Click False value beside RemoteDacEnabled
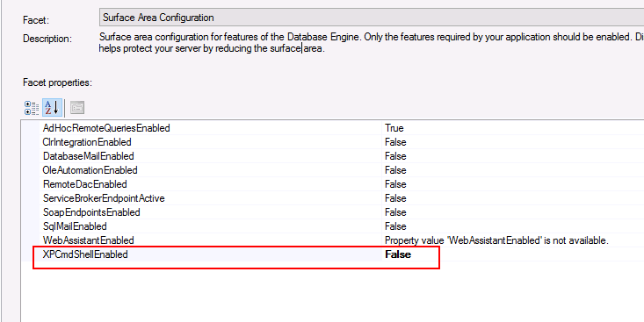Viewport: 644px width, 322px height. click(395, 184)
